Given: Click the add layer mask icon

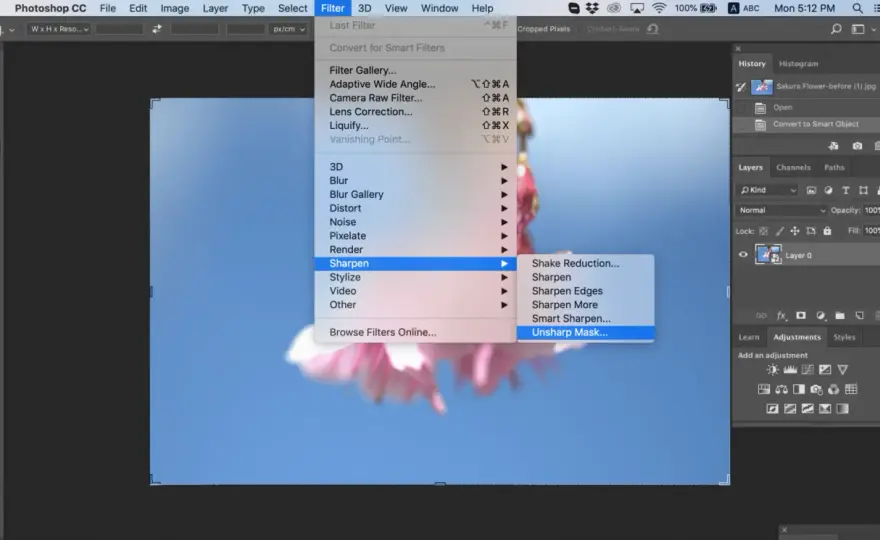Looking at the screenshot, I should [801, 315].
